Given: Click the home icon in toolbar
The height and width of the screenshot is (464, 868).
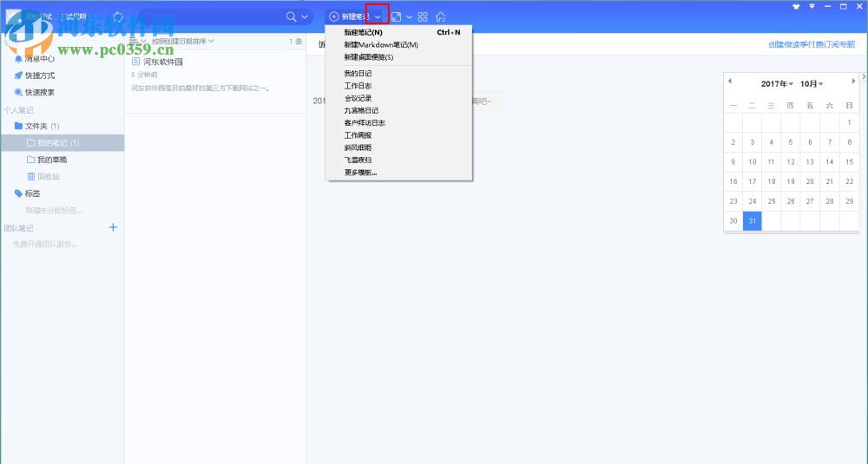Looking at the screenshot, I should tap(441, 17).
